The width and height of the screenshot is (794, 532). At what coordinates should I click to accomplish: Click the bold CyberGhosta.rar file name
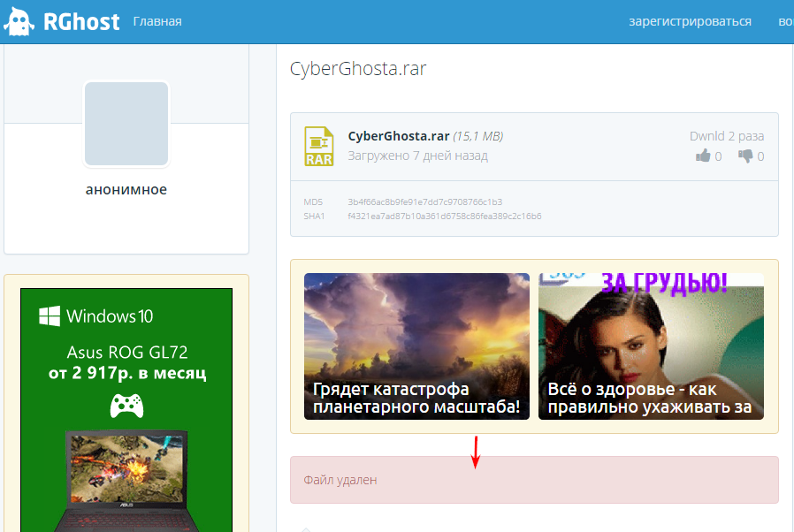399,136
